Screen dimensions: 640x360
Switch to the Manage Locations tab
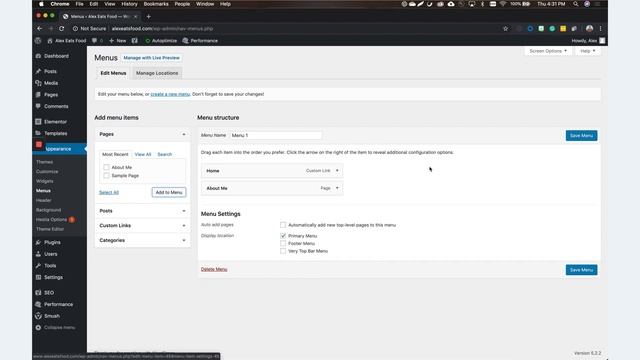pos(157,73)
